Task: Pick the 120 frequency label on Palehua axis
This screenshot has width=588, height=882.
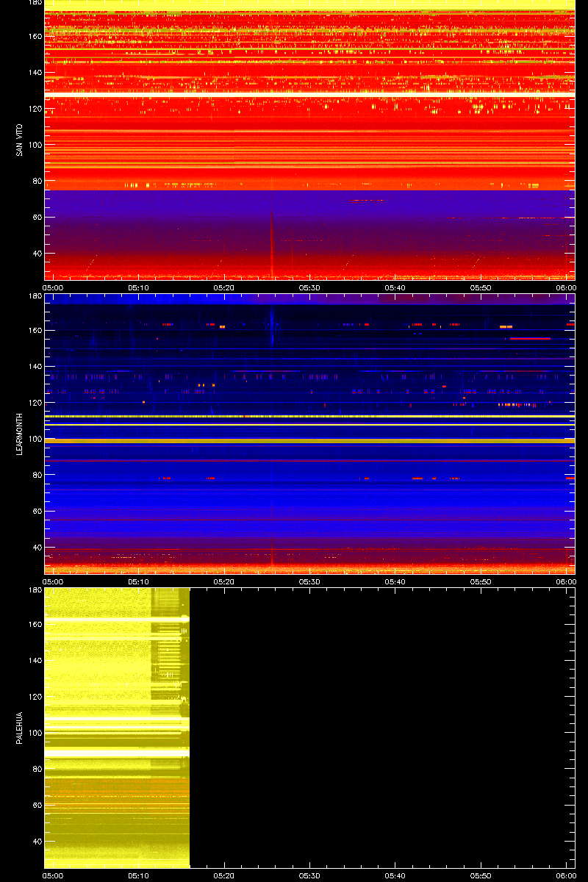Action: tap(34, 697)
